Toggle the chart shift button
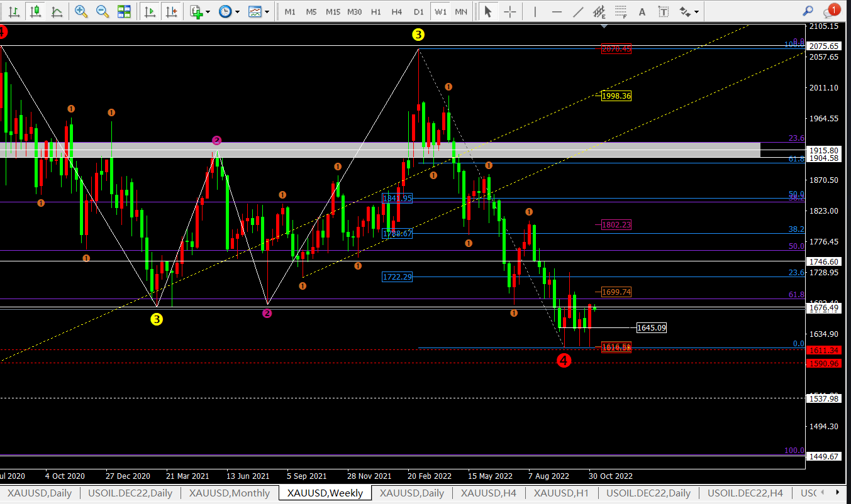 pyautogui.click(x=170, y=11)
